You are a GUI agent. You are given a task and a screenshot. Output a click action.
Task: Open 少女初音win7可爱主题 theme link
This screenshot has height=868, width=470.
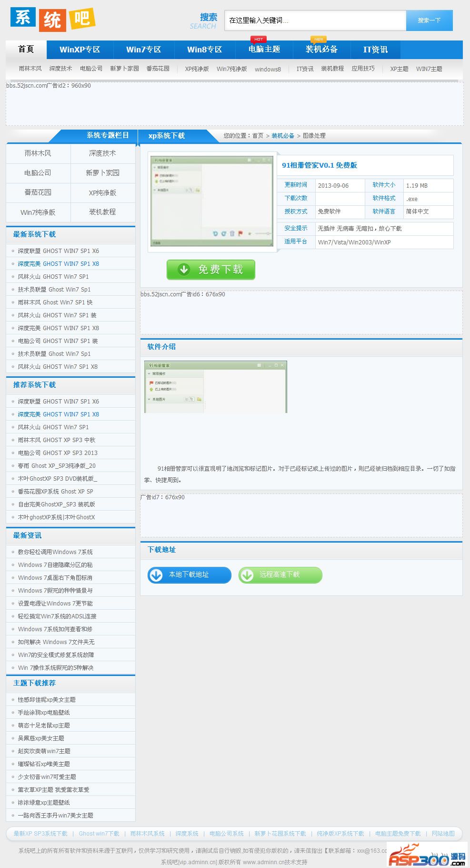point(47,777)
